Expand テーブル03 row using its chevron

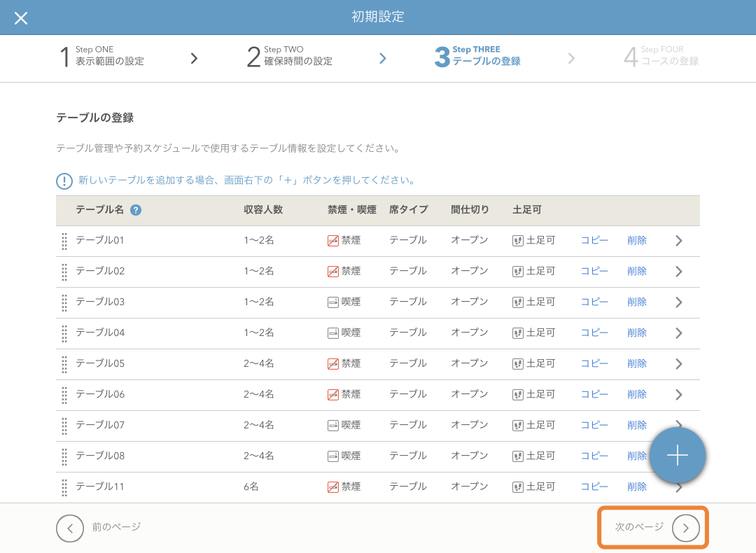coord(678,302)
